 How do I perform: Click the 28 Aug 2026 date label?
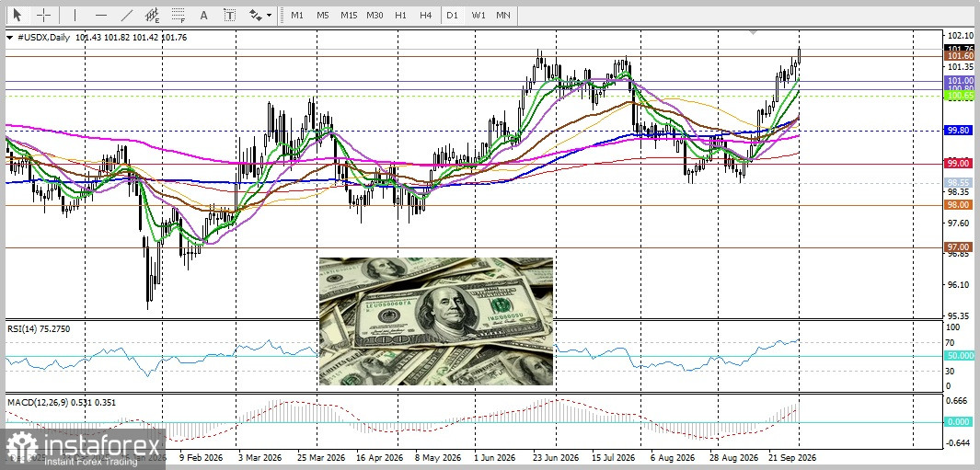click(x=733, y=457)
